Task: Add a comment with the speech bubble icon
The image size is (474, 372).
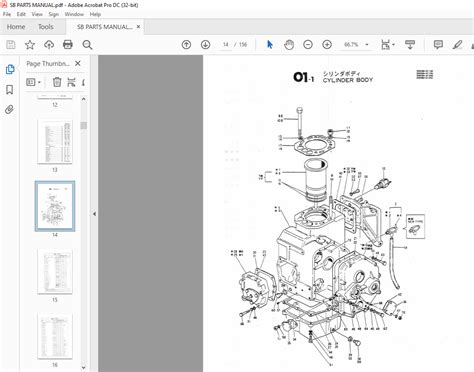Action: 438,45
